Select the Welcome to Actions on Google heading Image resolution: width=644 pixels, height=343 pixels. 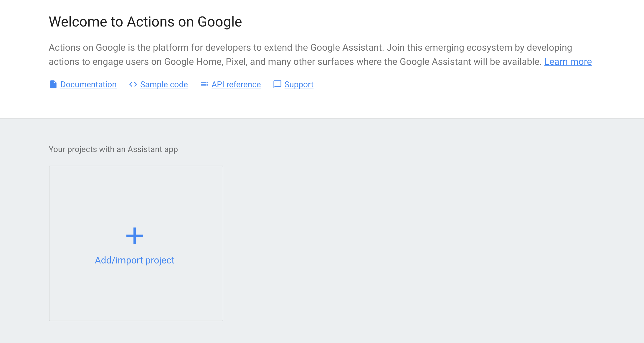(146, 22)
